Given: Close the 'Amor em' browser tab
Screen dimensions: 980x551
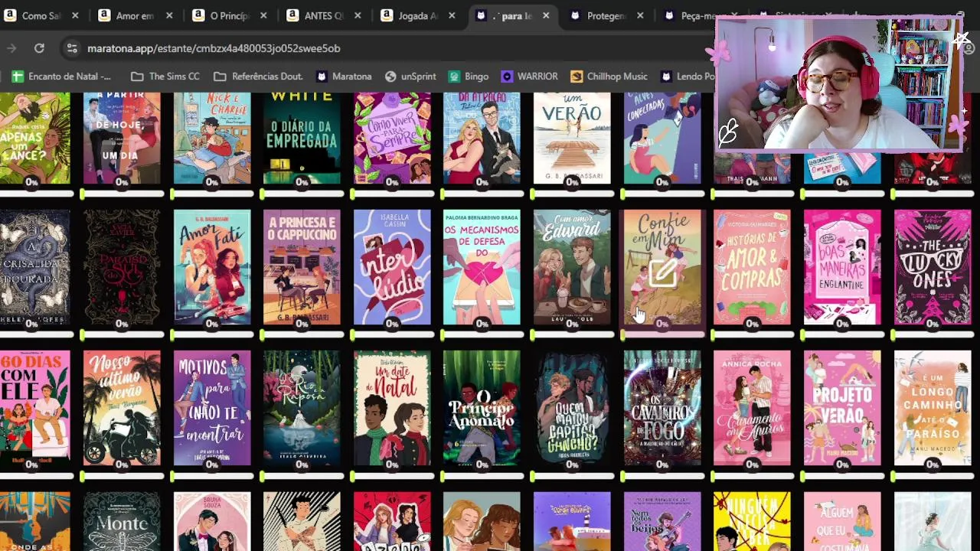Looking at the screenshot, I should 169,15.
